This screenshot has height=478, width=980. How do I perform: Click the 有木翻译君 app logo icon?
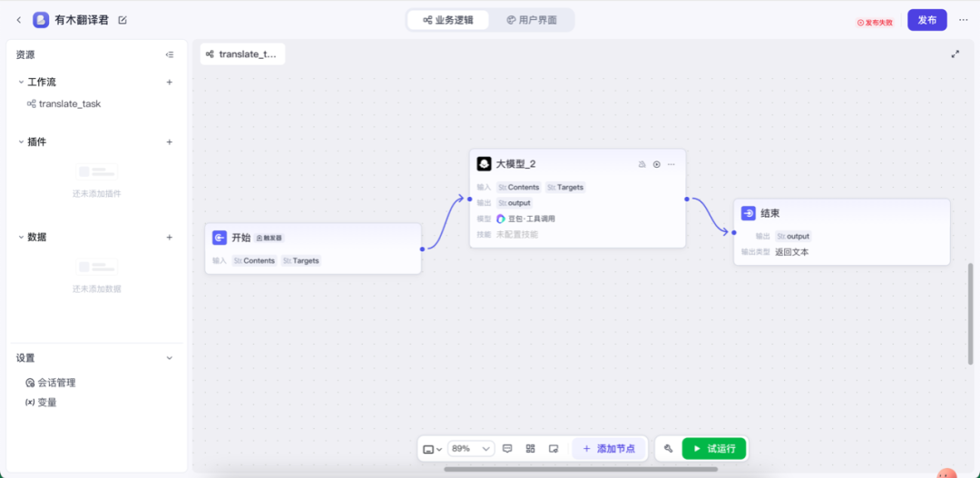coord(41,20)
